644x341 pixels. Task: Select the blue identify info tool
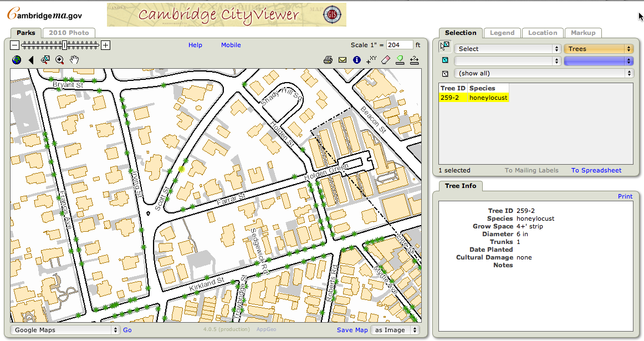[x=357, y=60]
